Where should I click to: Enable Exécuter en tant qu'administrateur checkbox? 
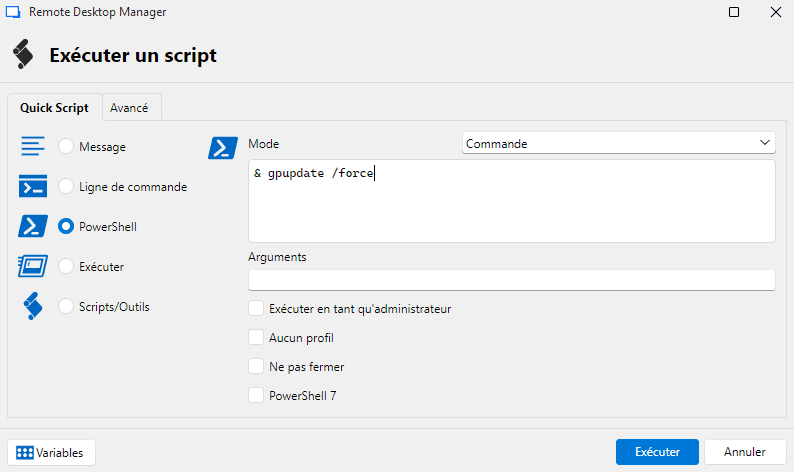(256, 308)
